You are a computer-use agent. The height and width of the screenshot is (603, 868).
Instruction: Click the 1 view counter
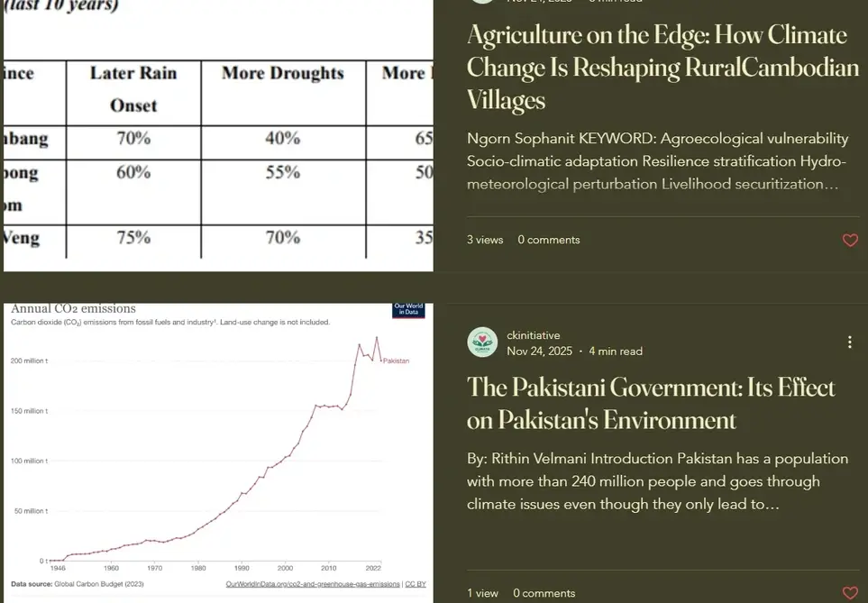coord(482,593)
